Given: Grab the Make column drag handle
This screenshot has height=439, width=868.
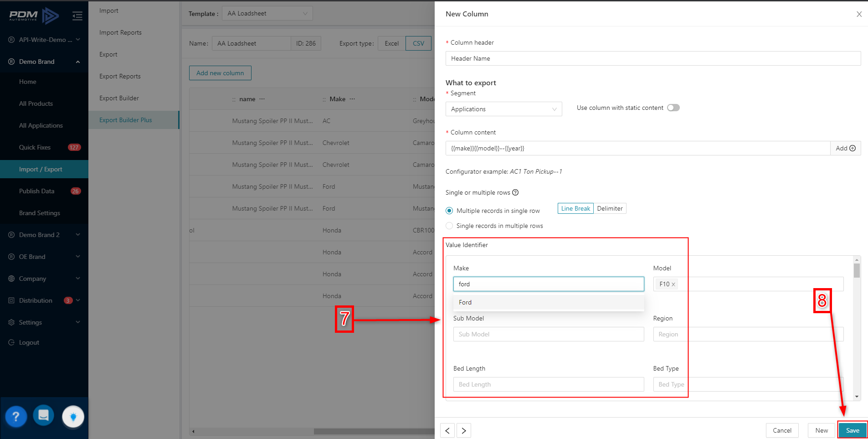Looking at the screenshot, I should (324, 99).
